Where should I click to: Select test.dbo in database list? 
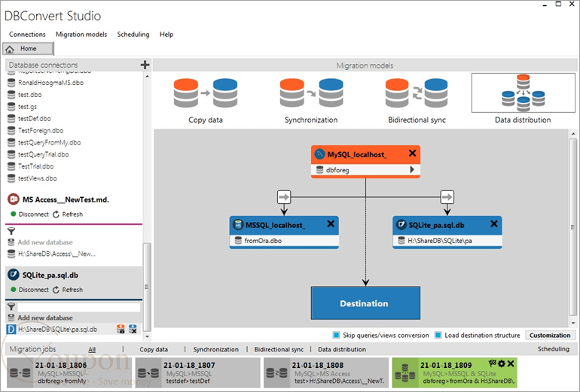point(29,95)
